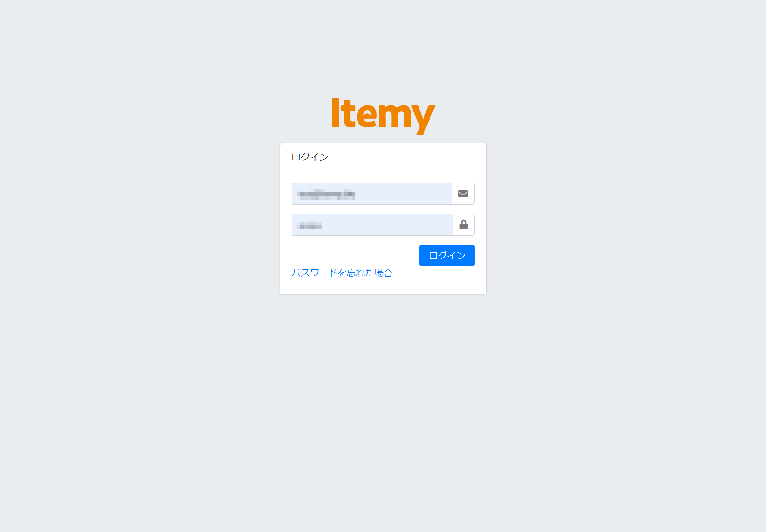
Task: Click the letter e in the Itemy logo
Action: tap(366, 115)
